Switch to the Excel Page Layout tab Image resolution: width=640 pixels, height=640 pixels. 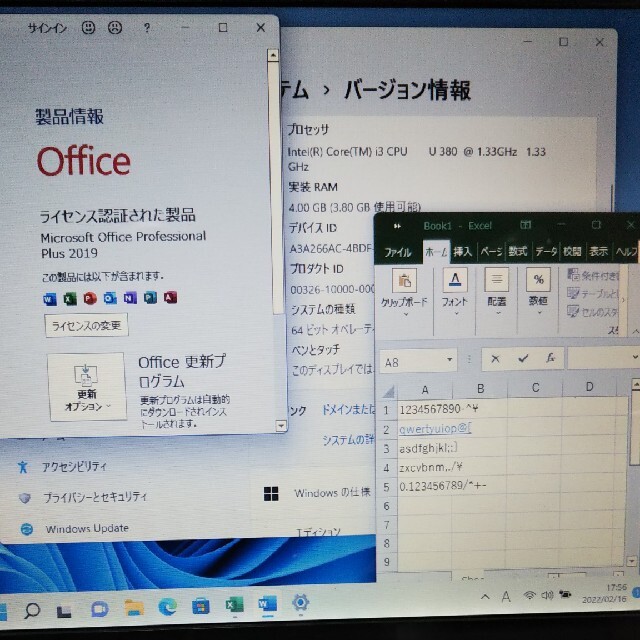tap(491, 251)
